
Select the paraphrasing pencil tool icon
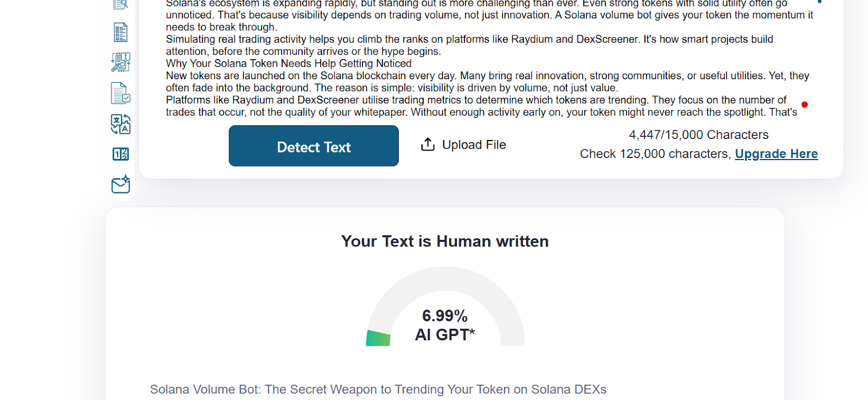[x=120, y=62]
